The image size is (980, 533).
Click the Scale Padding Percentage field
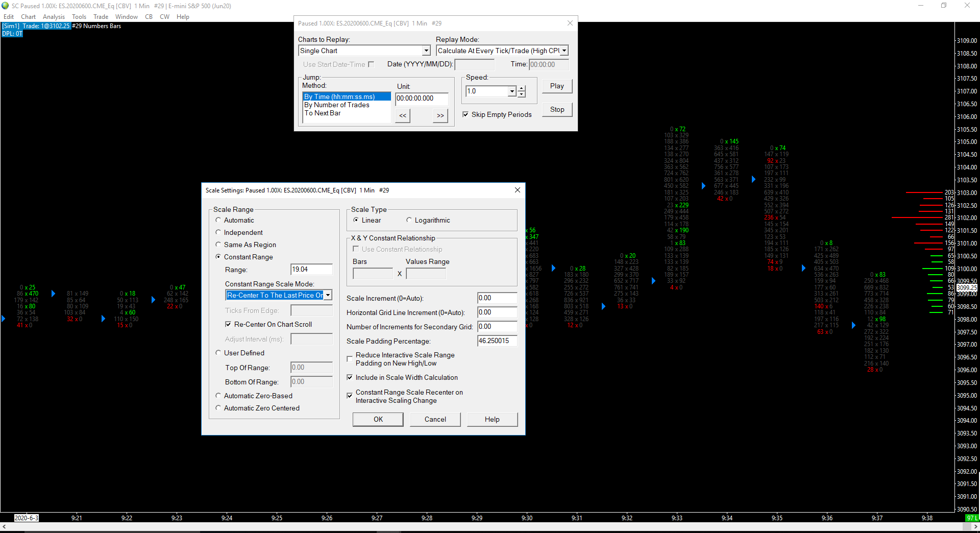[x=497, y=341]
